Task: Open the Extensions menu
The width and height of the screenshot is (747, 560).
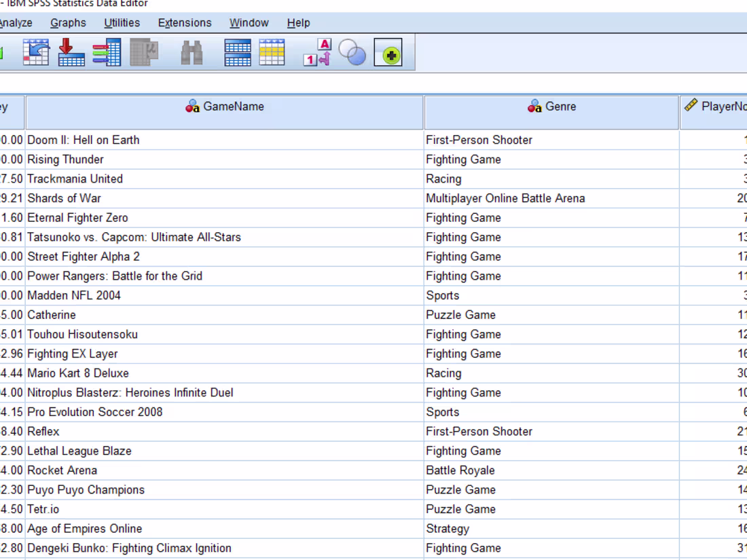Action: coord(185,23)
